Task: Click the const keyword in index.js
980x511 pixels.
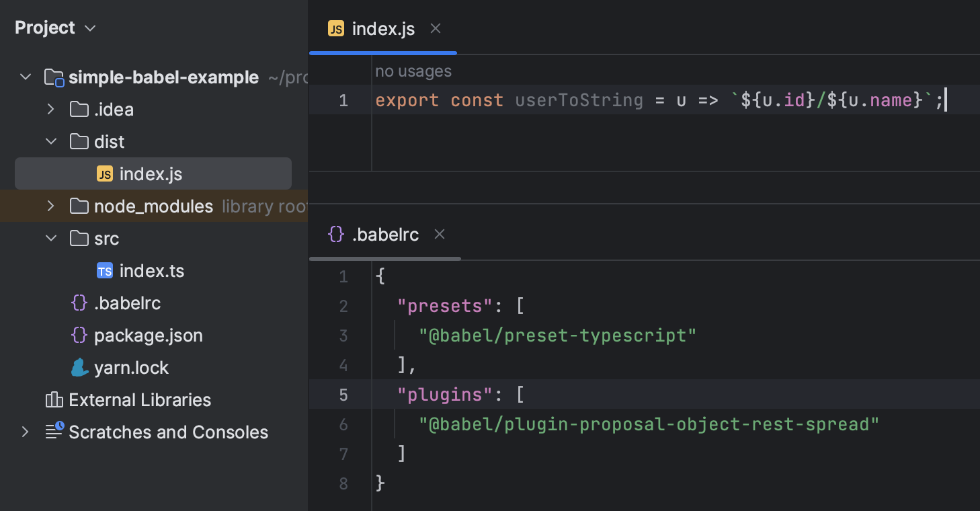Action: coord(477,100)
